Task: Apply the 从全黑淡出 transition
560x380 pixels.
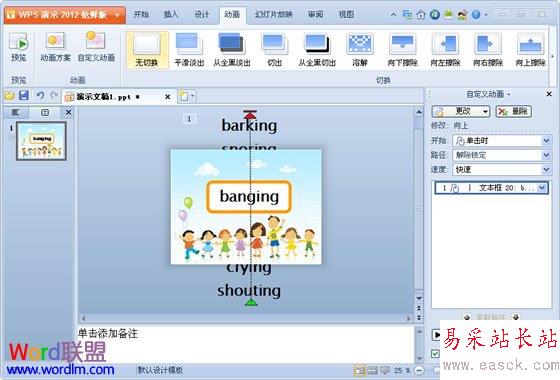Action: 231,50
